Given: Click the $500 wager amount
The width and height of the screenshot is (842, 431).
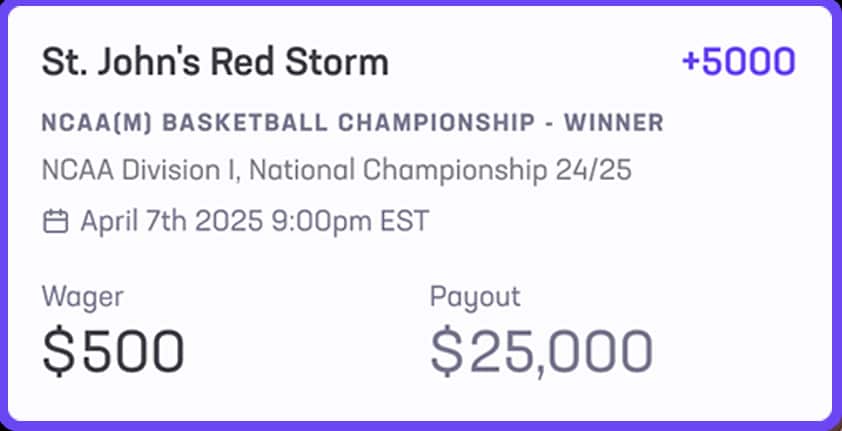Looking at the screenshot, I should coord(113,350).
